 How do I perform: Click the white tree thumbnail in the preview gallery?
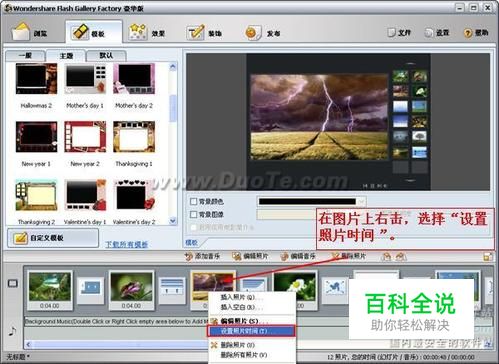click(419, 136)
